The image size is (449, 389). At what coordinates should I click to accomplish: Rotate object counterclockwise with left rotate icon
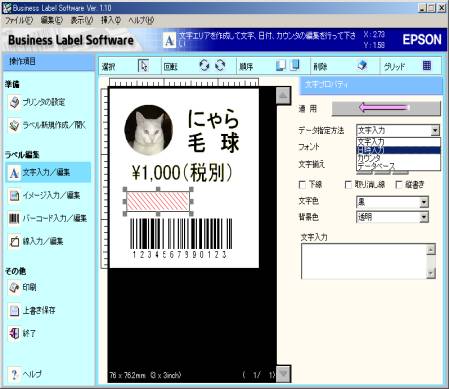click(x=204, y=65)
